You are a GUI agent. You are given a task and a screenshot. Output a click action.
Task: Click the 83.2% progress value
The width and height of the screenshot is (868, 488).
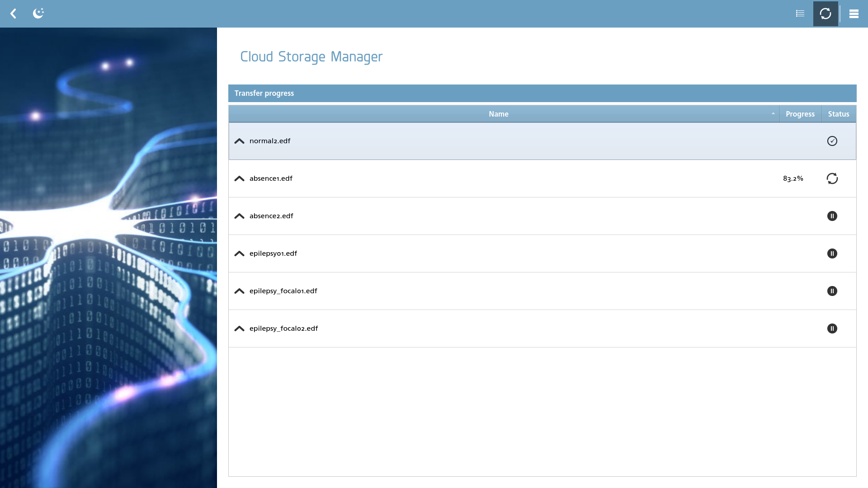[793, 178]
